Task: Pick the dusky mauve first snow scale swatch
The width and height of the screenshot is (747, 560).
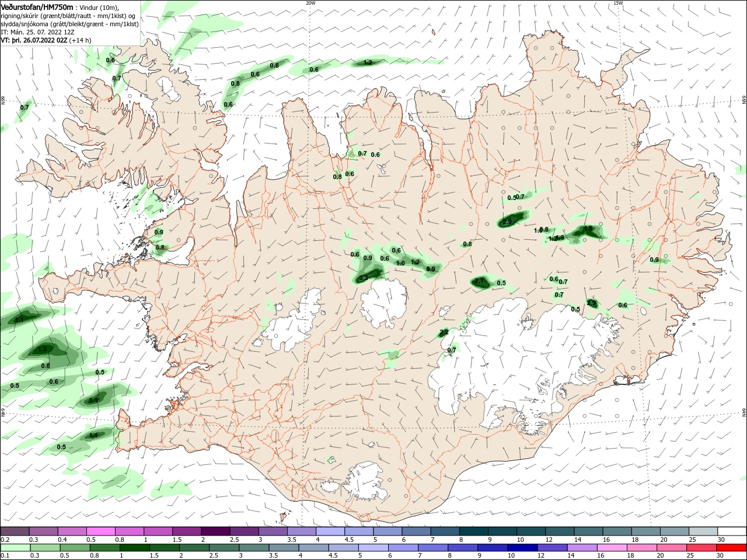Action: 15,531
